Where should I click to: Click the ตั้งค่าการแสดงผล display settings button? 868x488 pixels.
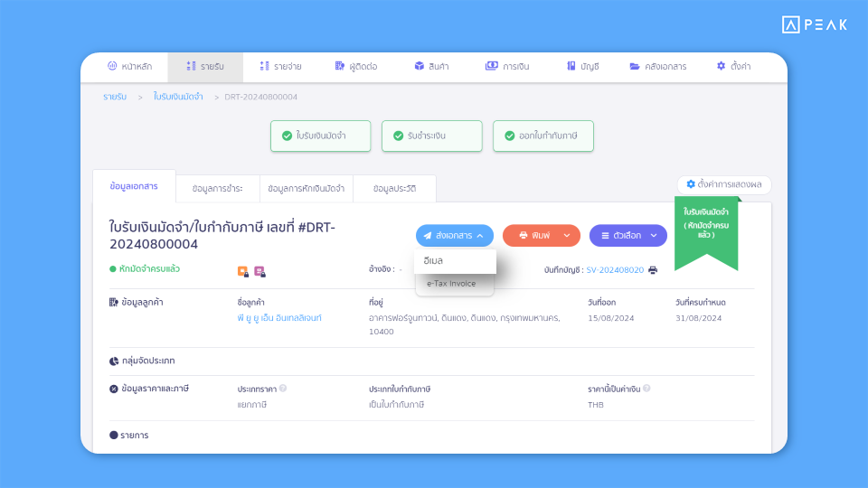point(723,184)
